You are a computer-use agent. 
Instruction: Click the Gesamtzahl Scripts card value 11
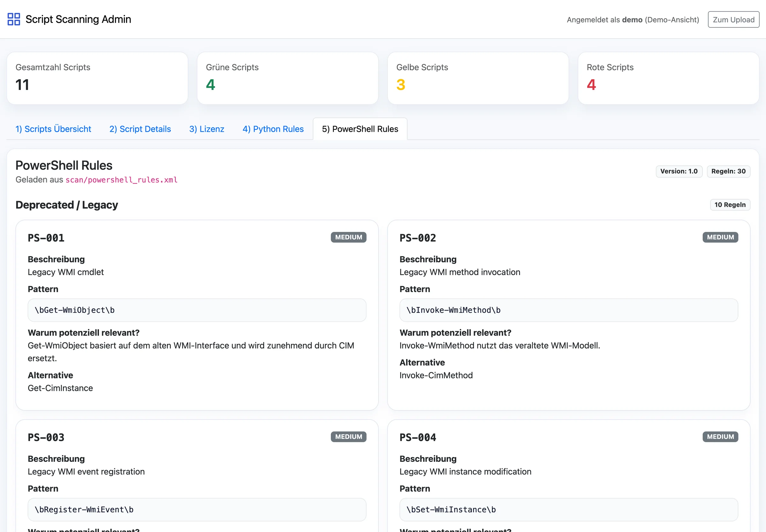pyautogui.click(x=22, y=85)
